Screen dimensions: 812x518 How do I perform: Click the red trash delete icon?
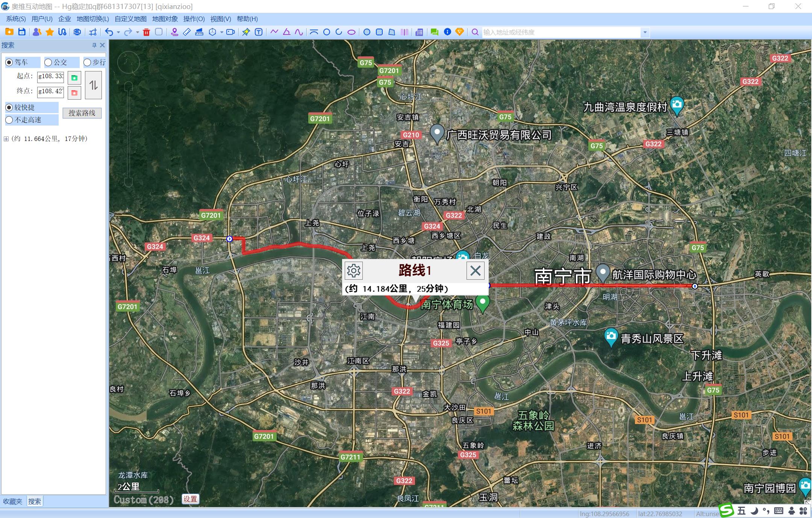(147, 32)
